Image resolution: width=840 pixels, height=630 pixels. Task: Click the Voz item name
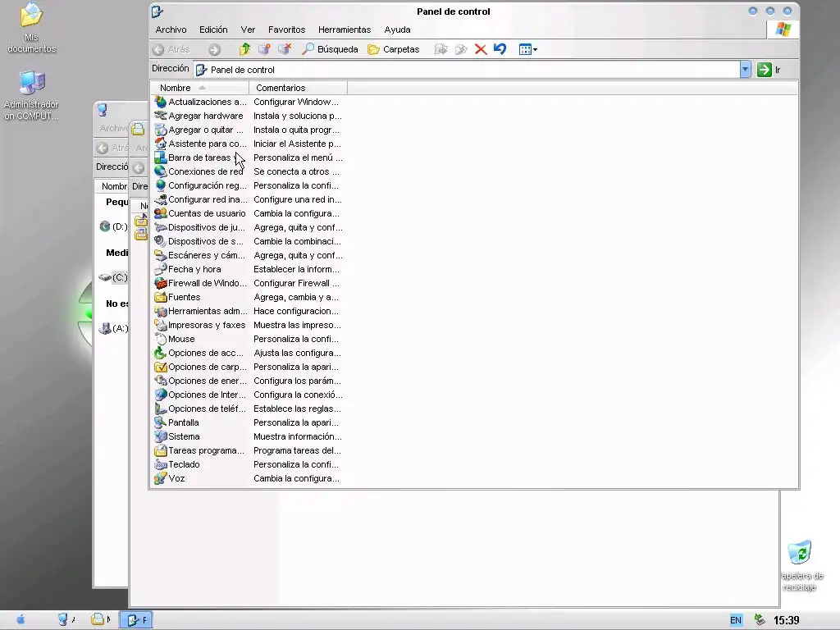[176, 478]
